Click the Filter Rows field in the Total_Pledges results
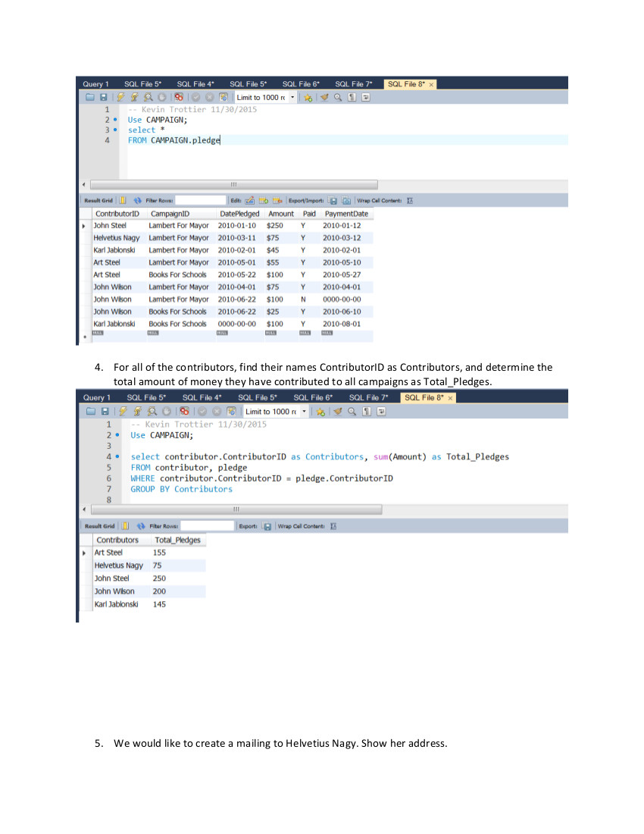 coord(208,526)
